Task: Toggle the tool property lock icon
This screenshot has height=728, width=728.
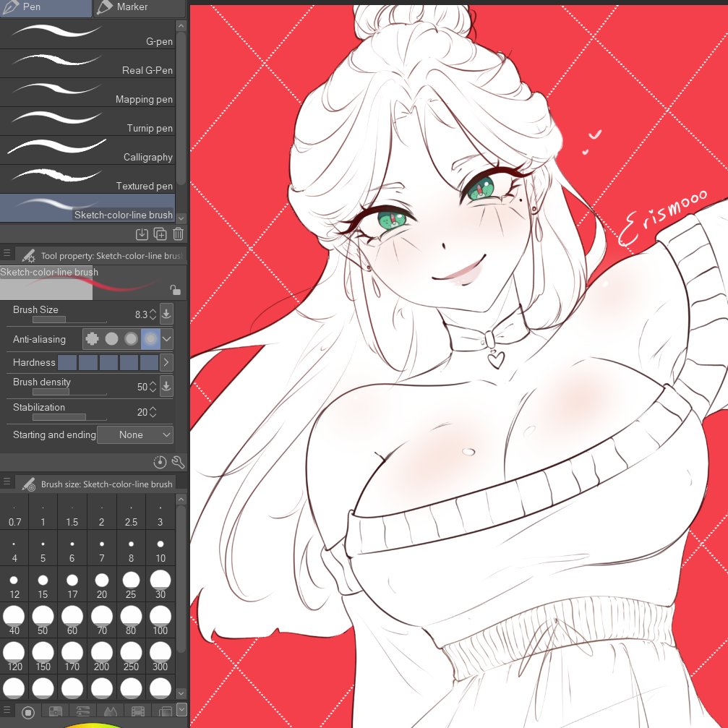Action: click(175, 290)
